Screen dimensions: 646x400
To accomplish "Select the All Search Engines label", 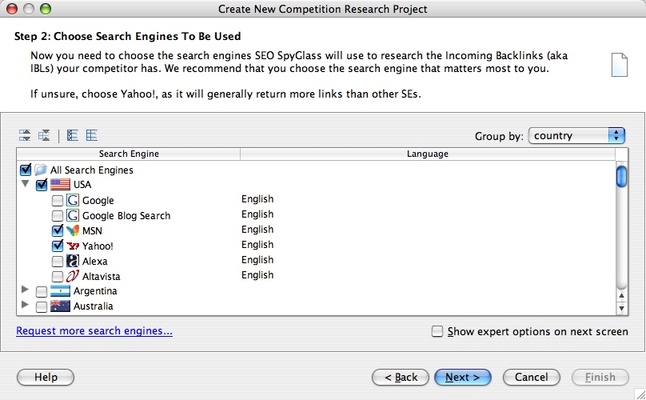I will pyautogui.click(x=91, y=170).
